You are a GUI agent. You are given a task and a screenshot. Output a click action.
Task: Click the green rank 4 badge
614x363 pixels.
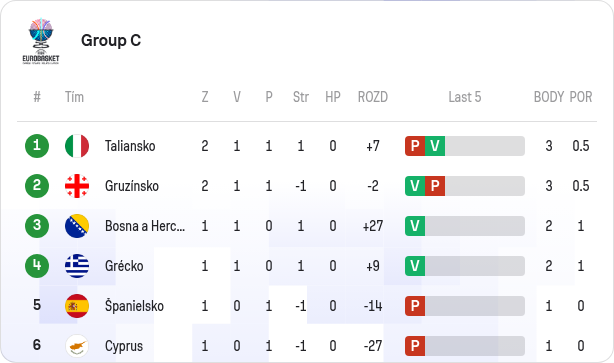(37, 266)
